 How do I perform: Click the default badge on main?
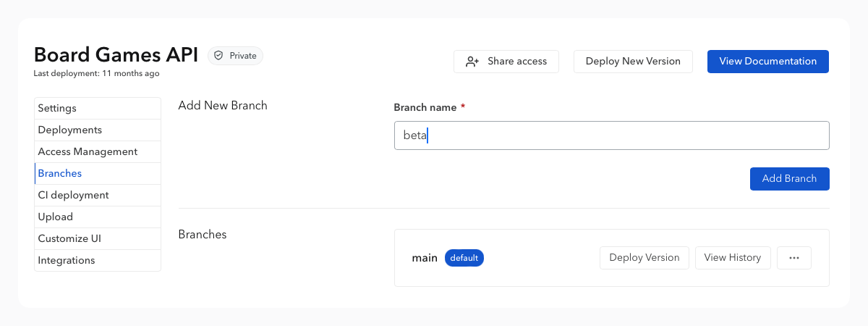[x=464, y=258]
